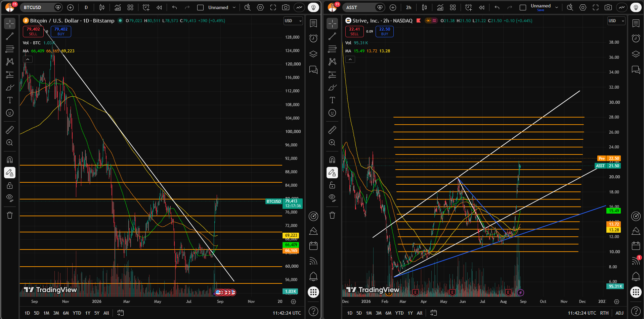Image resolution: width=644 pixels, height=319 pixels.
Task: Open the patterns tool in BTCUSD chart
Action: point(10,61)
